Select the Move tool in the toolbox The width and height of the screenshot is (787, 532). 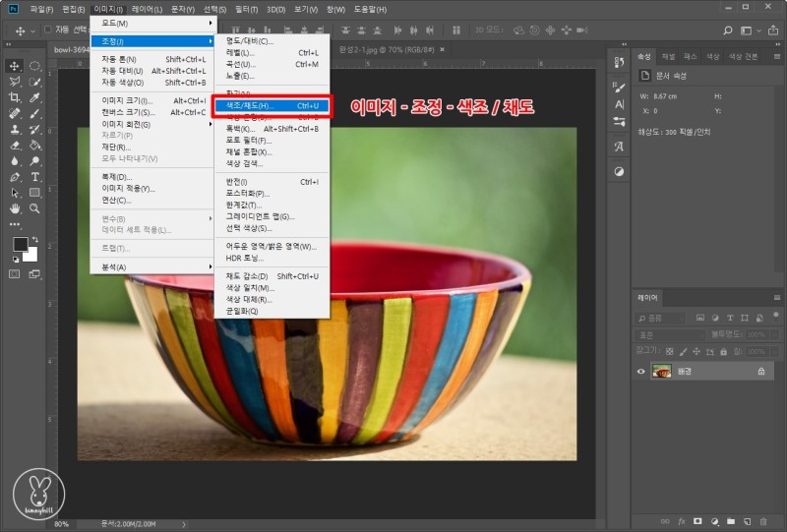click(x=15, y=66)
